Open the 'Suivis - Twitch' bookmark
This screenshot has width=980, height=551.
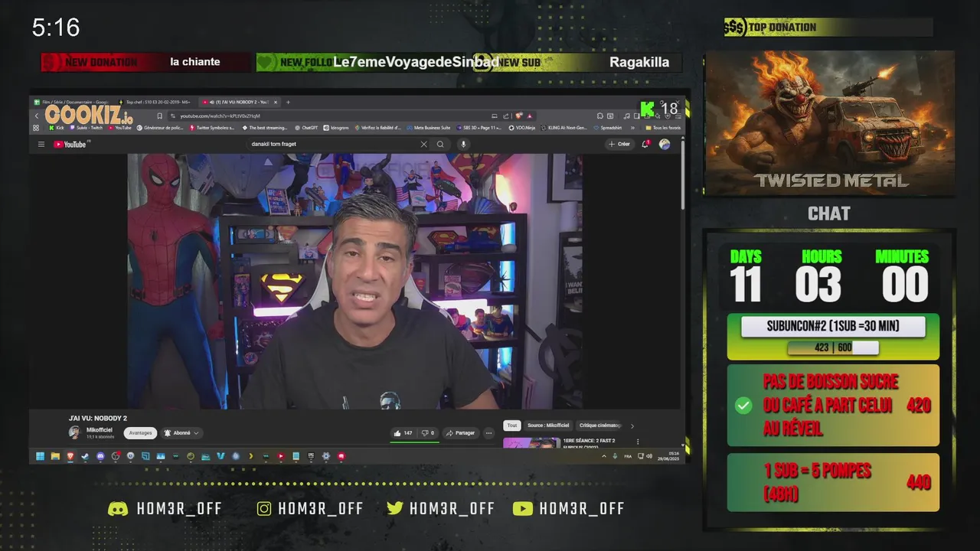(x=86, y=128)
